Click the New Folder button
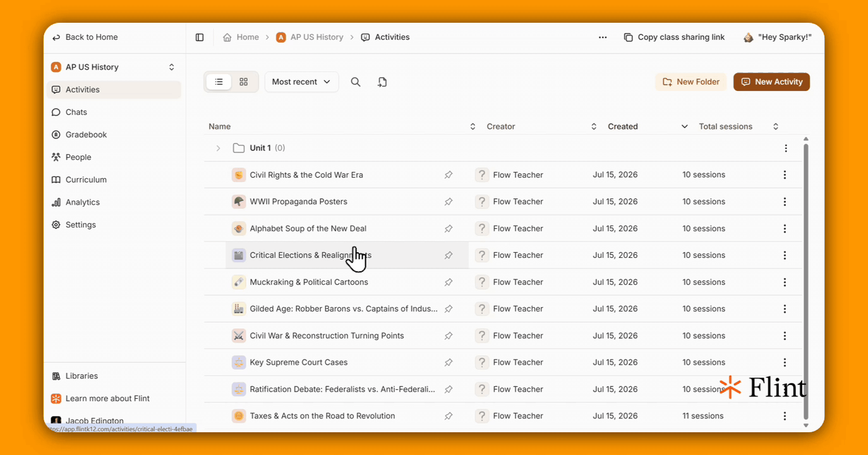This screenshot has height=455, width=868. click(691, 82)
